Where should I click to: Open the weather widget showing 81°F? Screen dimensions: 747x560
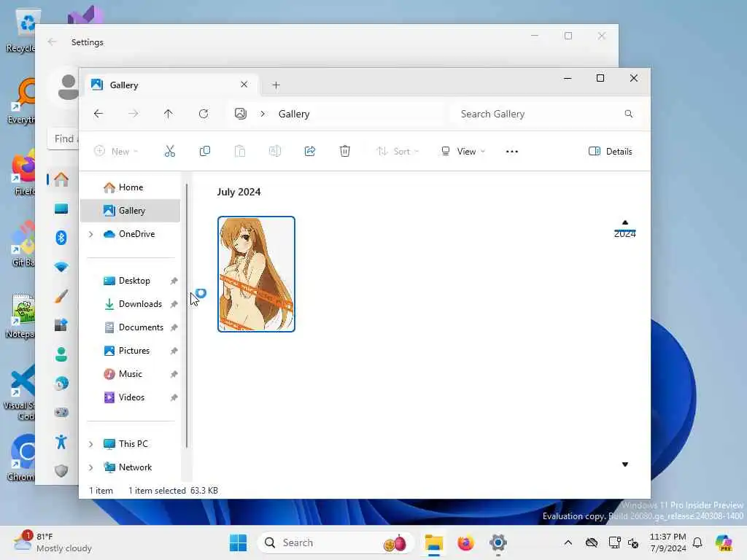tap(53, 542)
